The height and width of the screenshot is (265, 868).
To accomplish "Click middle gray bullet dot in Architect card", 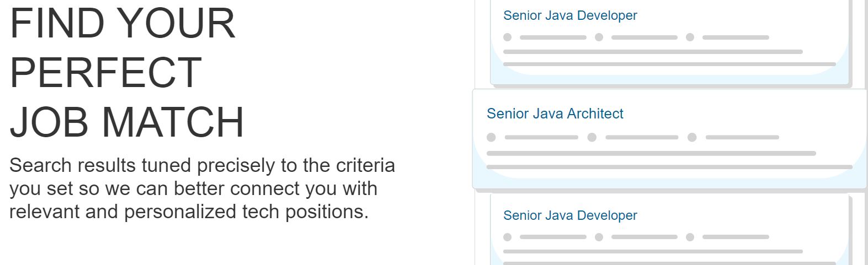I will 592,137.
